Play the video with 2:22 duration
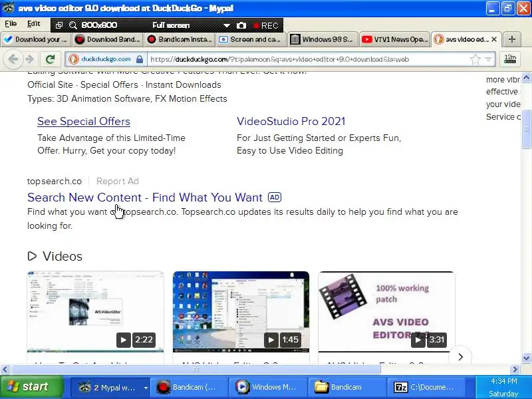This screenshot has width=532, height=399. [124, 340]
